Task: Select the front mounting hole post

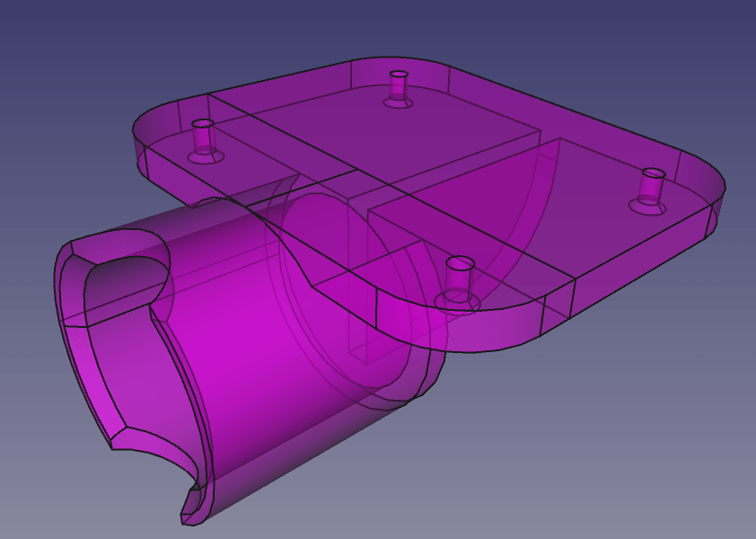Action: (459, 277)
